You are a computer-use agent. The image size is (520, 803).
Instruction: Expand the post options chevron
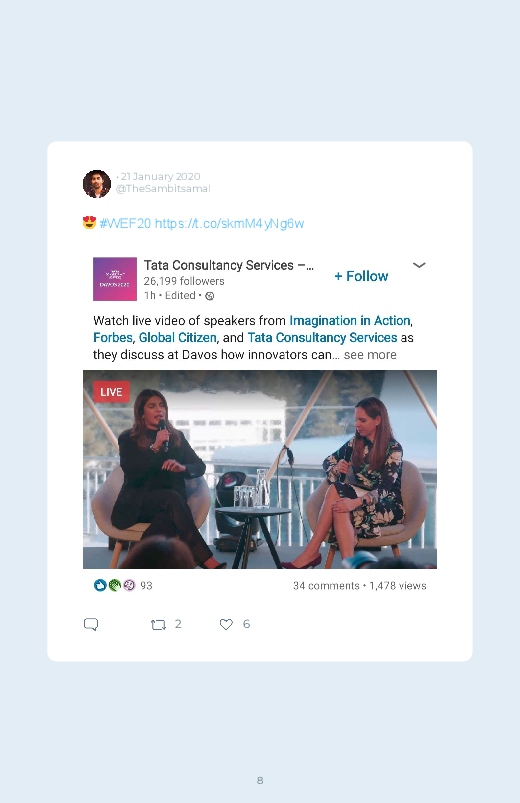tap(419, 265)
